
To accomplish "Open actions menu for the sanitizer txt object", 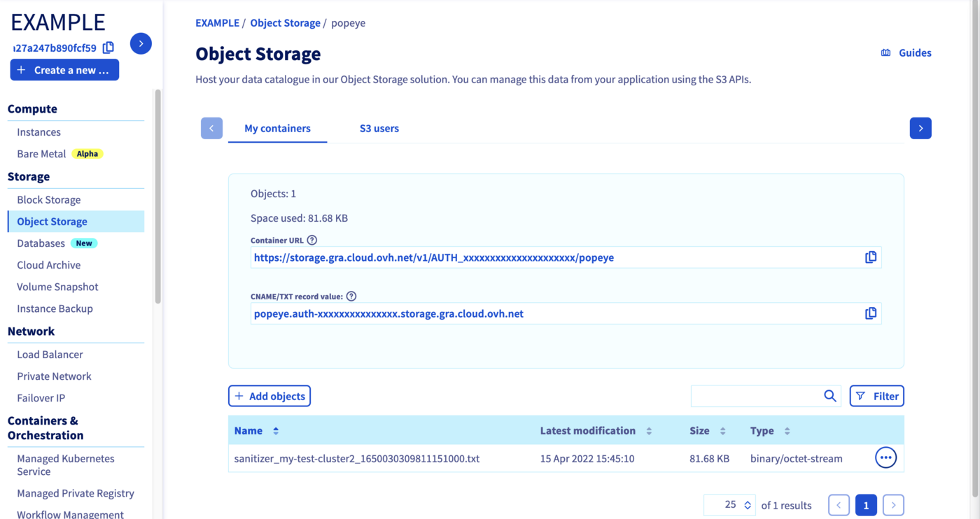I will (885, 457).
